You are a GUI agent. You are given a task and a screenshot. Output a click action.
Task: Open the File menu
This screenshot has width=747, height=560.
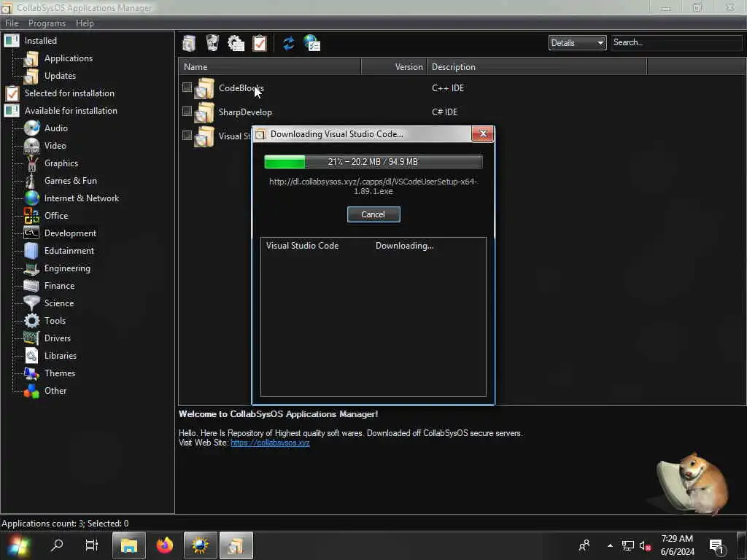point(12,23)
